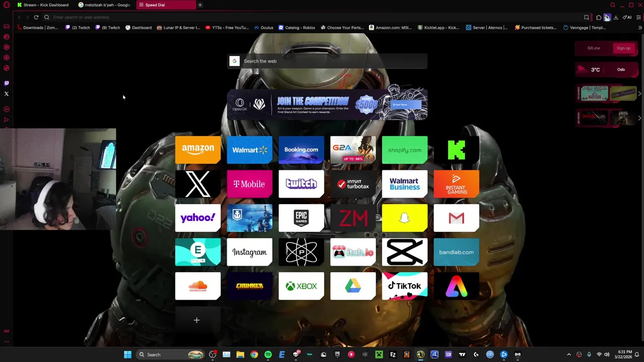The height and width of the screenshot is (362, 644).
Task: Open the Opera main menu logo
Action: [7, 5]
